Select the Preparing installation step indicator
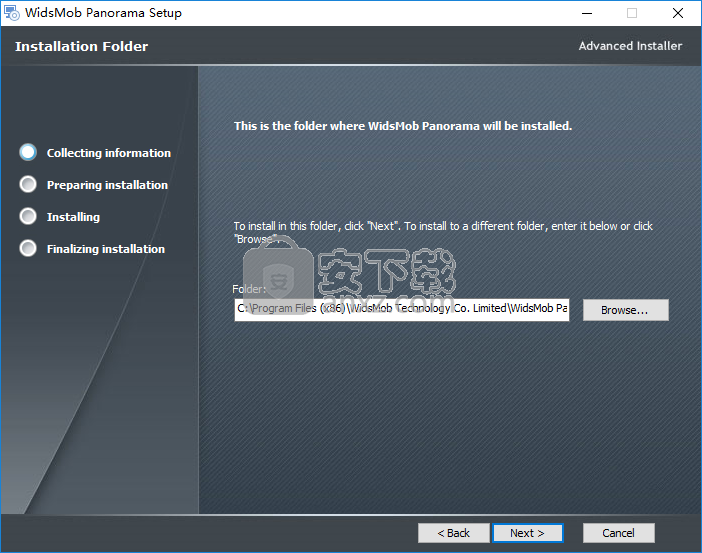The height and width of the screenshot is (553, 702). [x=28, y=184]
